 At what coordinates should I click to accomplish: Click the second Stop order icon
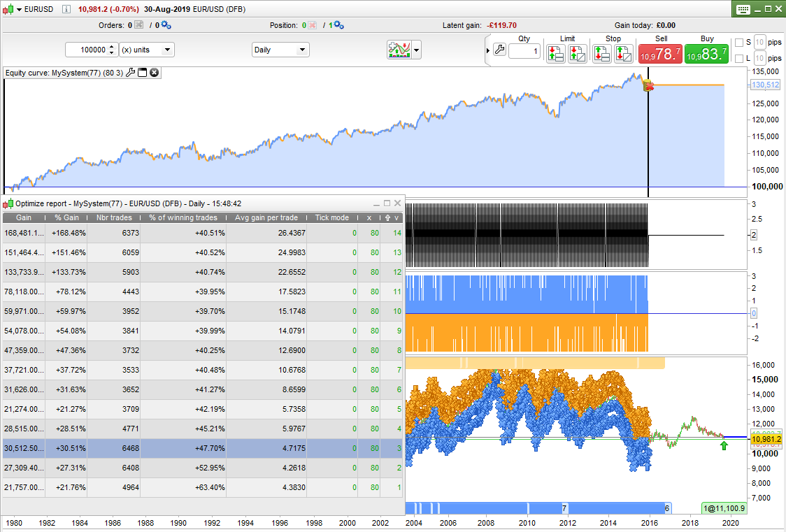click(623, 53)
